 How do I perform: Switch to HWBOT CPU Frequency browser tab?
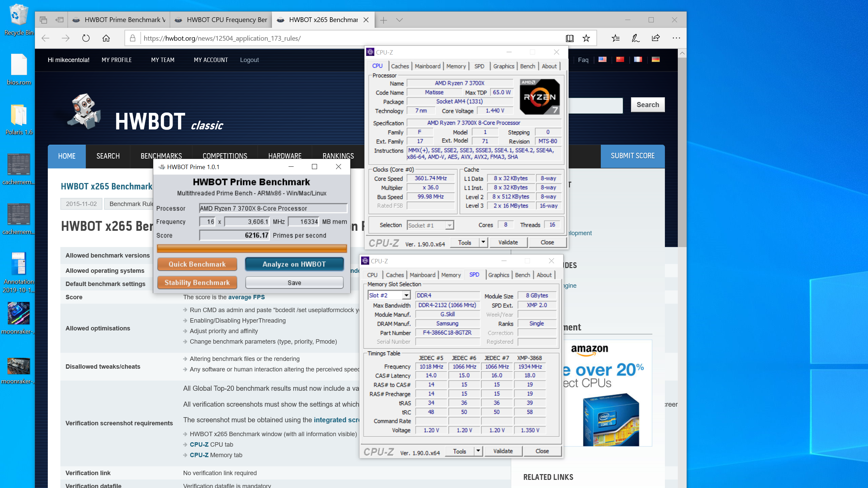[221, 20]
